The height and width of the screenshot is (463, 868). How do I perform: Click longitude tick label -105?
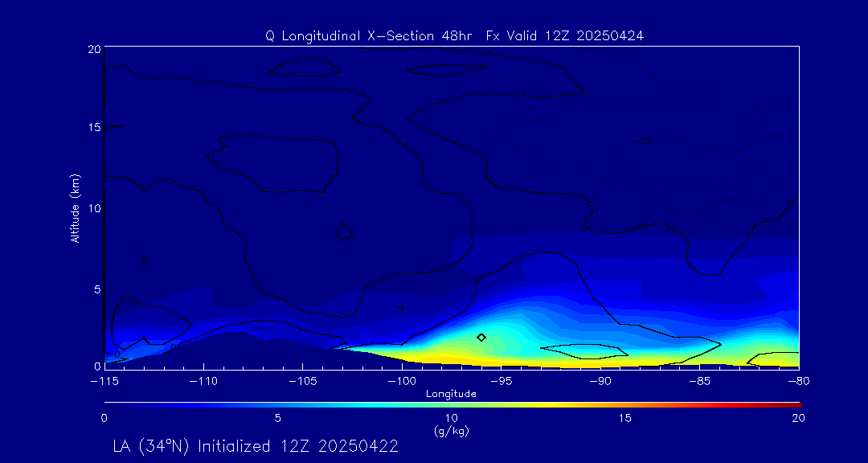point(302,382)
